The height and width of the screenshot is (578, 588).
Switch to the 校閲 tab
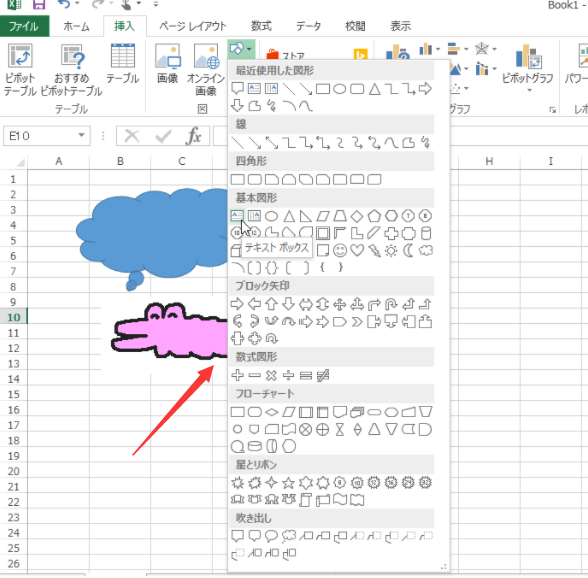click(355, 26)
